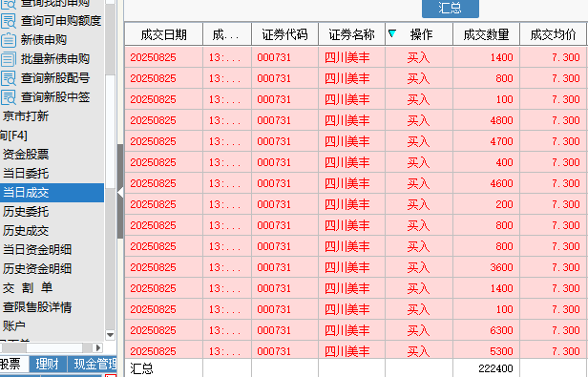Viewport: 588px width, 377px height.
Task: Click sidebar scrollbar down arrow
Action: (110, 335)
